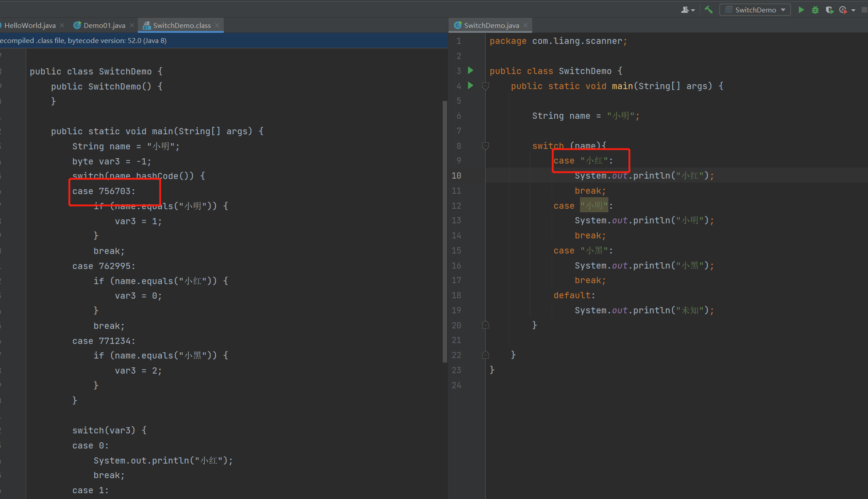Open the Code With Me user dropdown
The width and height of the screenshot is (868, 499).
coord(688,9)
